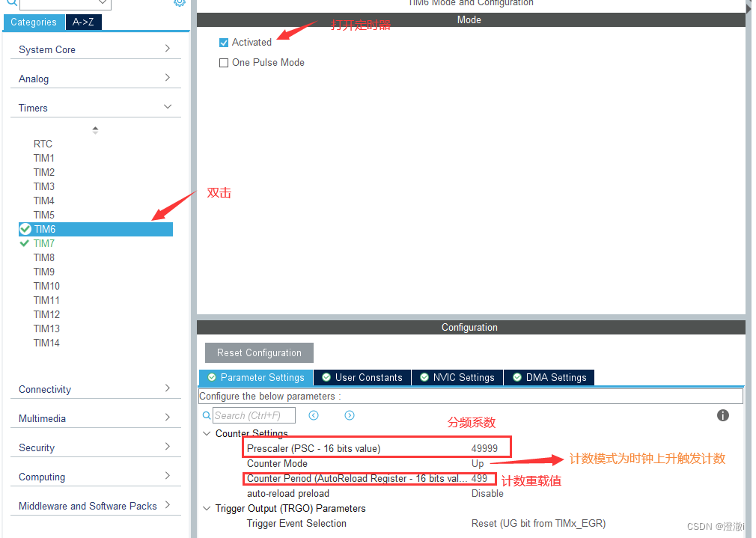The width and height of the screenshot is (756, 538).
Task: Select TIM5 in the timers list
Action: [x=44, y=215]
